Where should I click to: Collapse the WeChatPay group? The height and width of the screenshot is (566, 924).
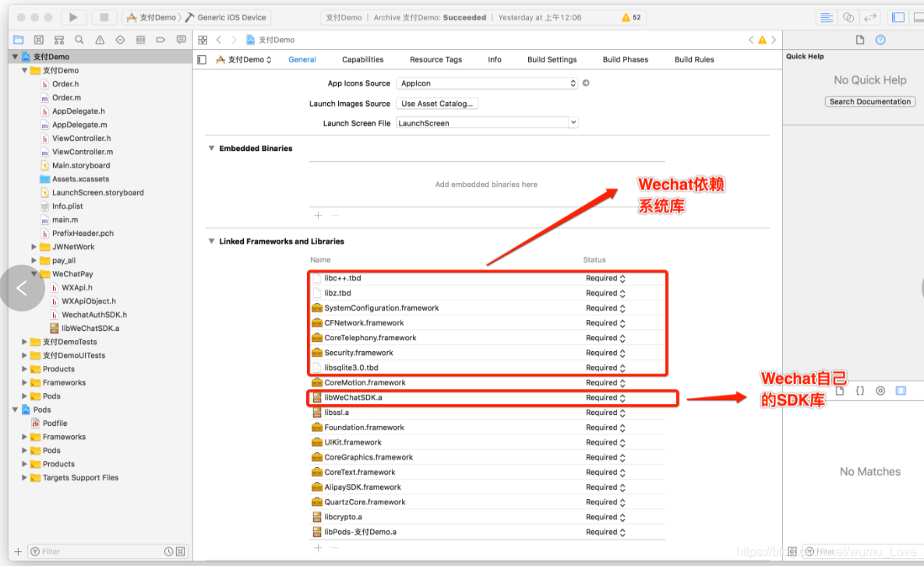(x=34, y=274)
